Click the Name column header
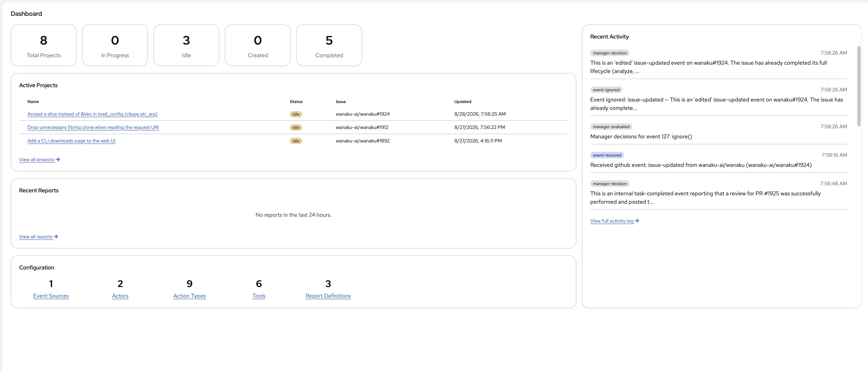 point(33,102)
